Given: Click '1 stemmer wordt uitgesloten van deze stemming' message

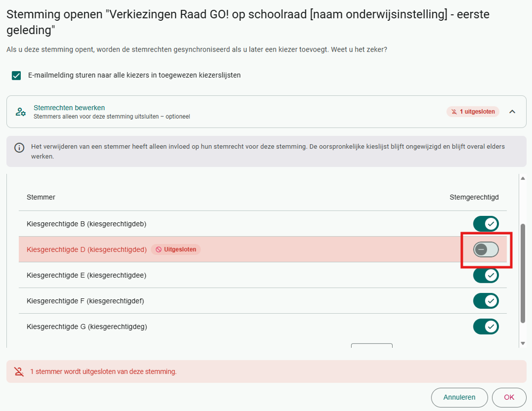Looking at the screenshot, I should click(x=104, y=372).
